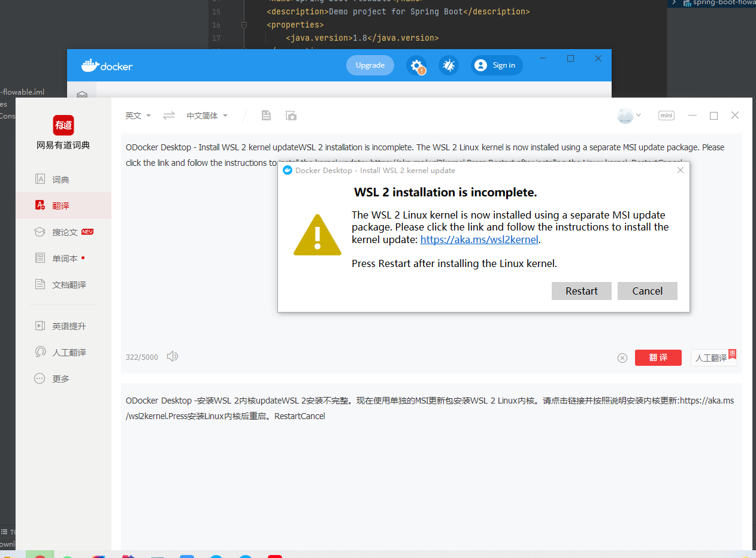Maximize the Docker Desktop window

coord(570,58)
